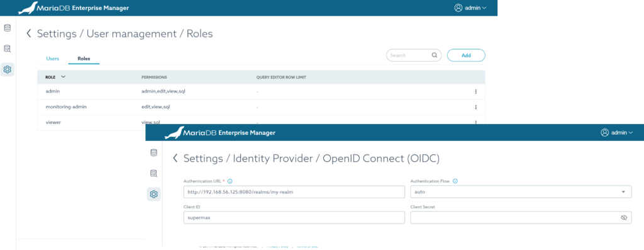Click Settings / User management / Roles heading

(x=125, y=34)
